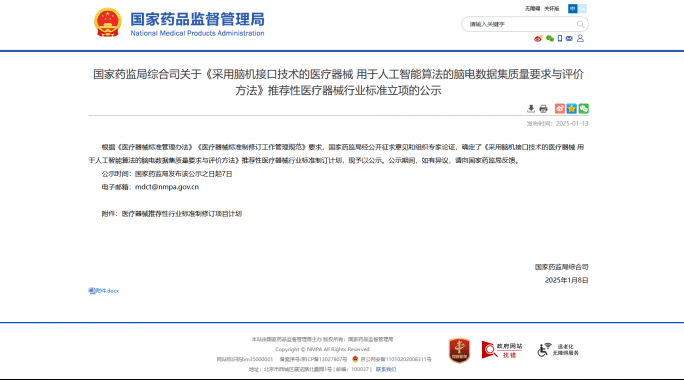Share the article to Weibo, red icon

click(x=560, y=109)
